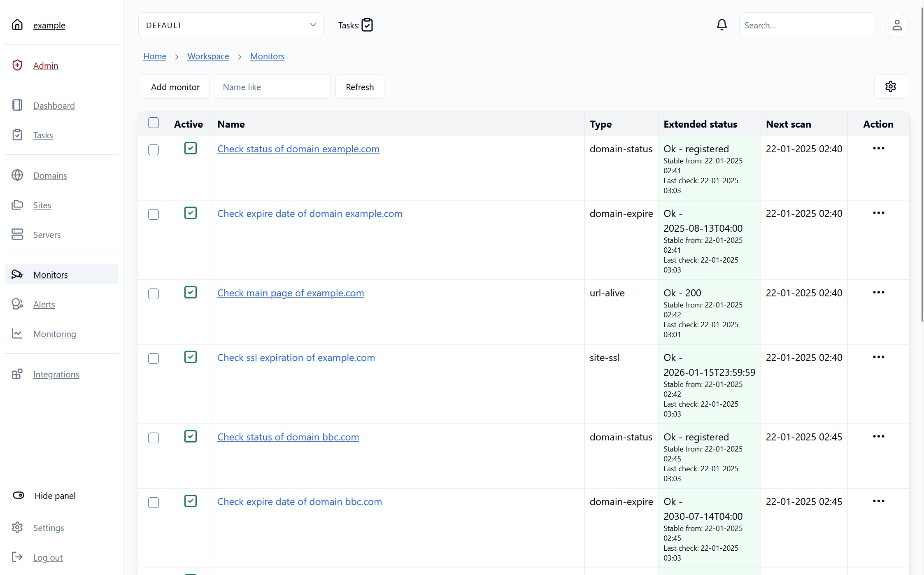Click the Add monitor button
This screenshot has width=924, height=575.
(x=175, y=86)
